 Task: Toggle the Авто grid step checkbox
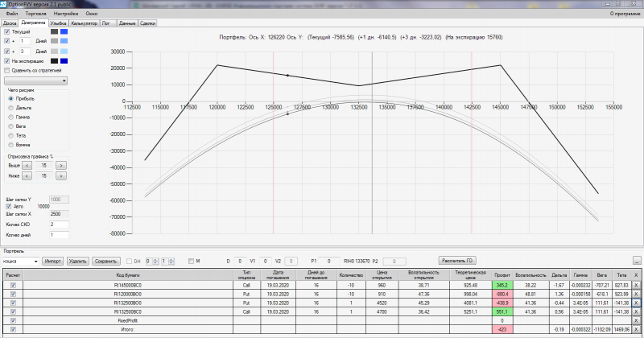9,207
